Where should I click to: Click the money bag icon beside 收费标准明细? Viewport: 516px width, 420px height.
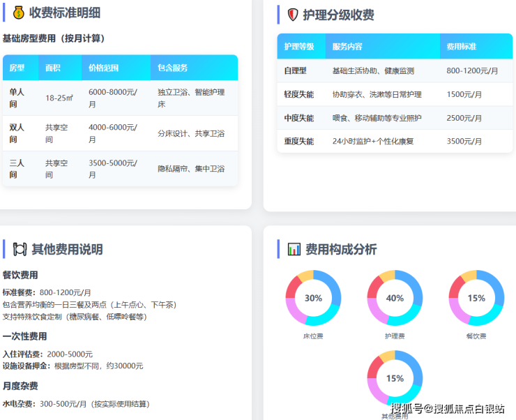[x=18, y=13]
